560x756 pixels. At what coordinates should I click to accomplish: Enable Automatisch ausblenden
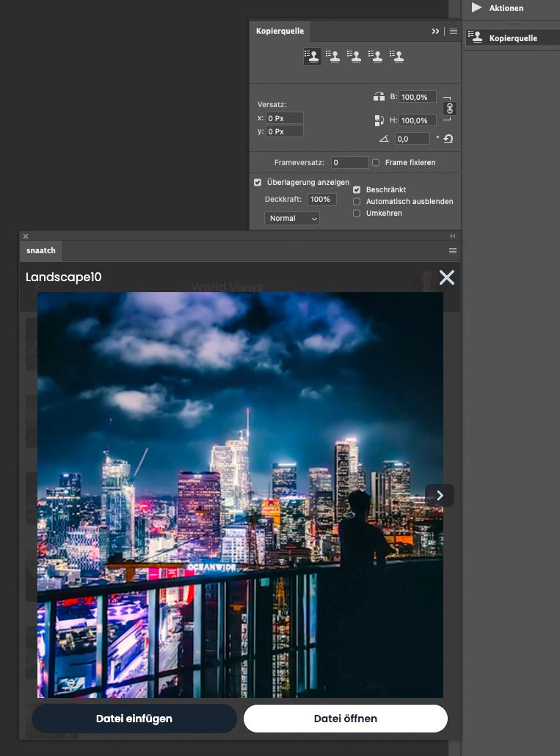(x=357, y=201)
